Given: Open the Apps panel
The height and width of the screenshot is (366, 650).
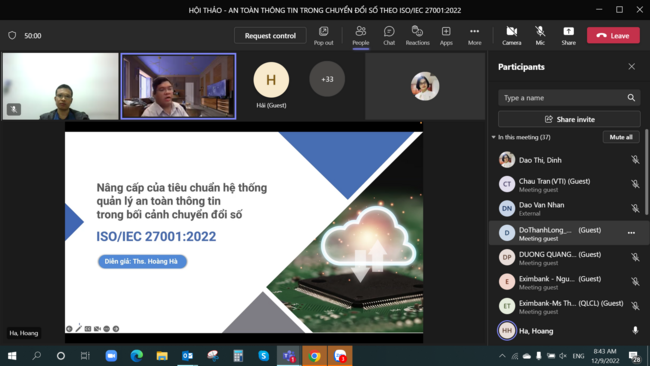Looking at the screenshot, I should tap(446, 36).
